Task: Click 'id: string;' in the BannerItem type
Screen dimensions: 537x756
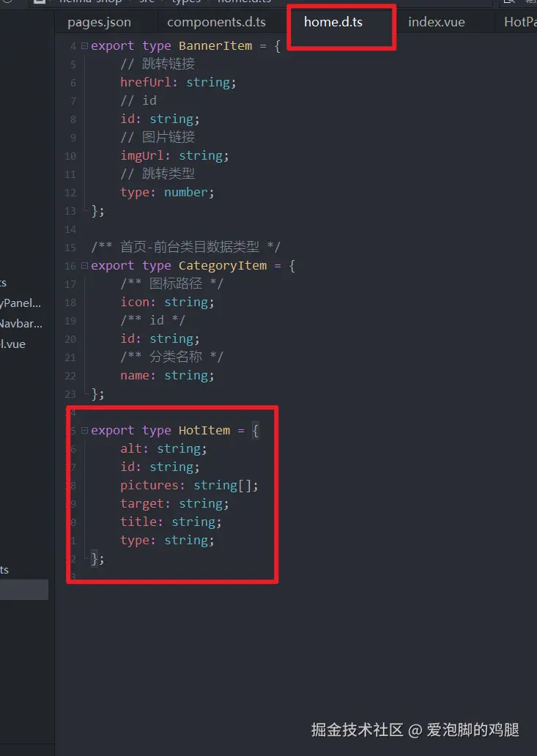Action: 160,119
